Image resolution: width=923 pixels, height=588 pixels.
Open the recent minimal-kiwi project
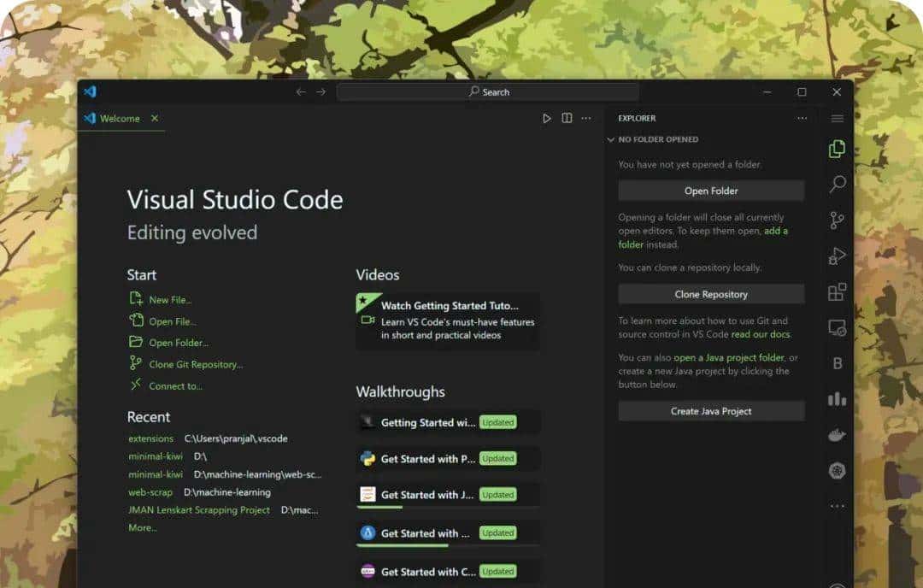(155, 456)
